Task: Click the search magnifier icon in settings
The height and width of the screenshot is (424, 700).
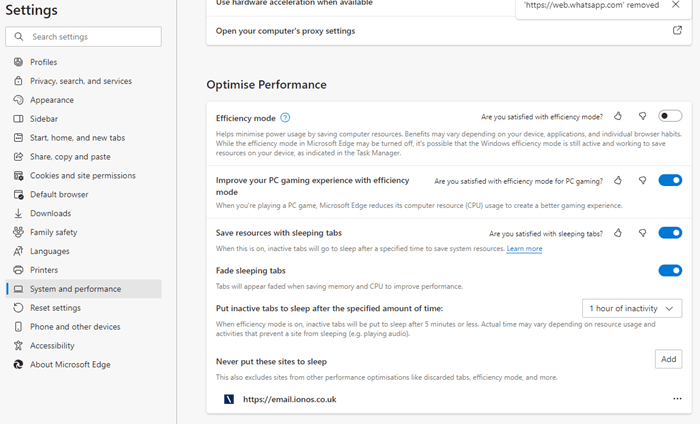Action: click(18, 37)
